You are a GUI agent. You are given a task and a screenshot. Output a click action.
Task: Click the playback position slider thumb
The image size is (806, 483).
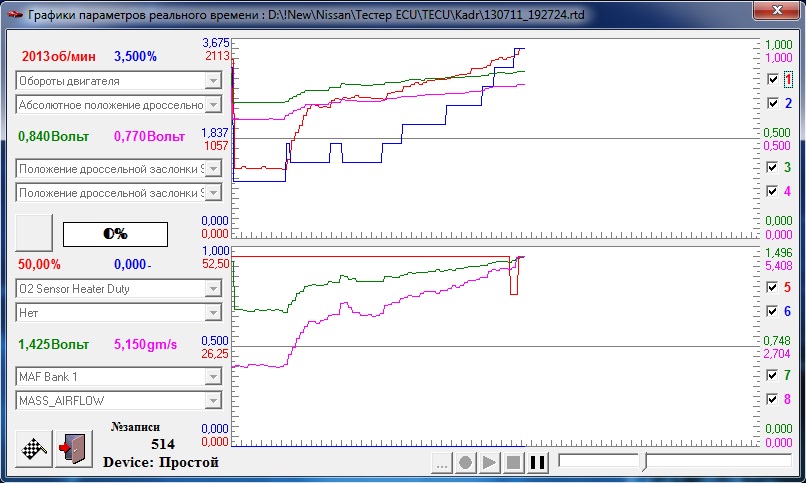pyautogui.click(x=645, y=461)
